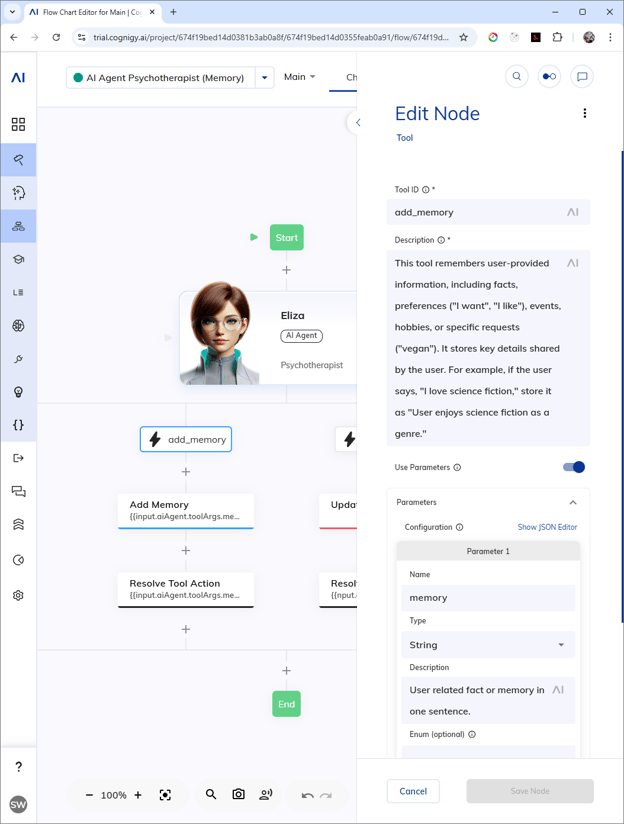Click the fit-to-screen icon beside zoom controls
624x824 pixels.
(165, 795)
